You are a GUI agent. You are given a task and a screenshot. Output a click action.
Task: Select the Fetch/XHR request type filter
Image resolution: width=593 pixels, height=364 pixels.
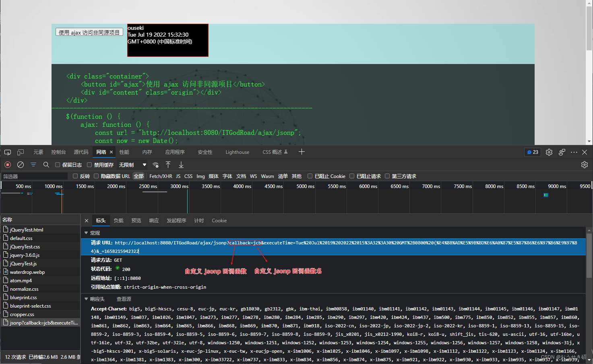tap(160, 176)
